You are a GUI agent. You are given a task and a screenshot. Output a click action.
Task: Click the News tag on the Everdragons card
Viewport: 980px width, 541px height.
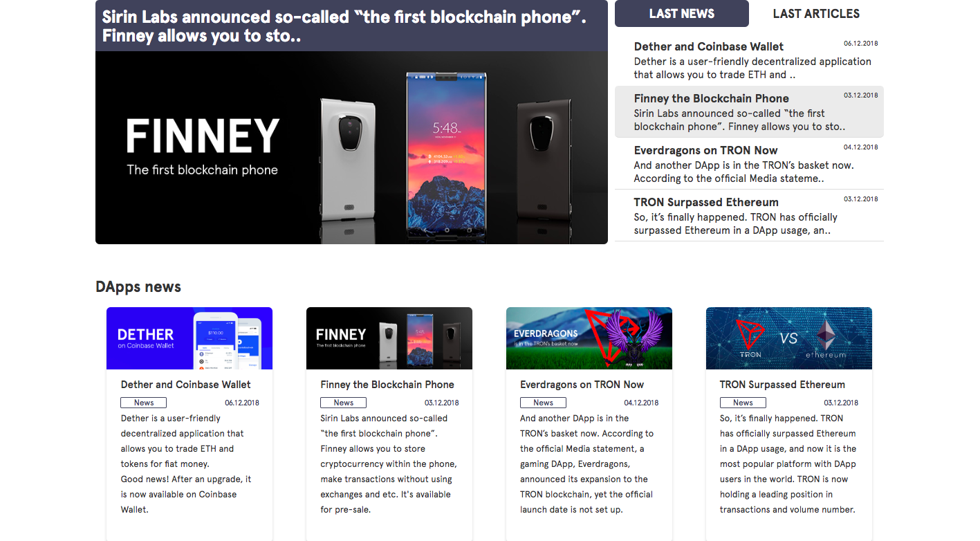click(x=543, y=402)
